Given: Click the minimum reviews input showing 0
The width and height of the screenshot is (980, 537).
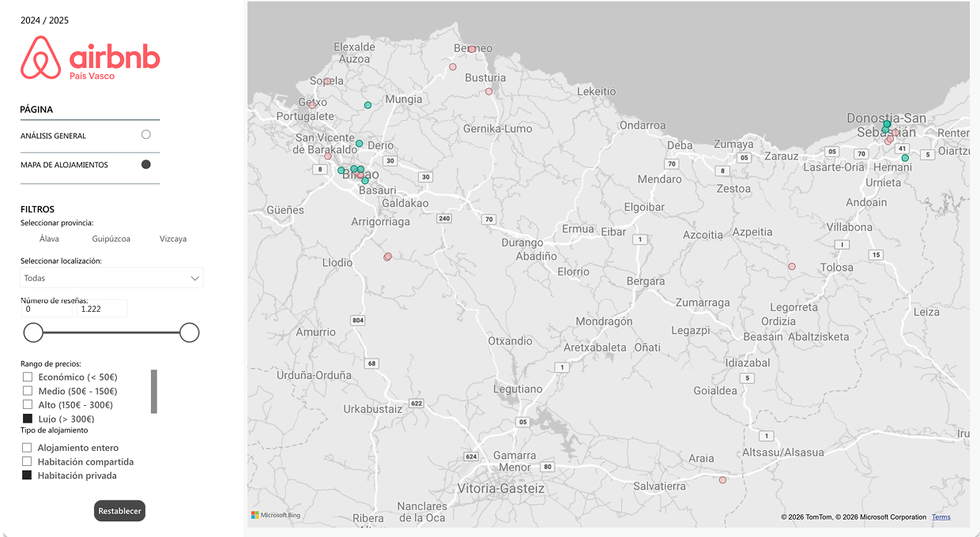Looking at the screenshot, I should [46, 308].
